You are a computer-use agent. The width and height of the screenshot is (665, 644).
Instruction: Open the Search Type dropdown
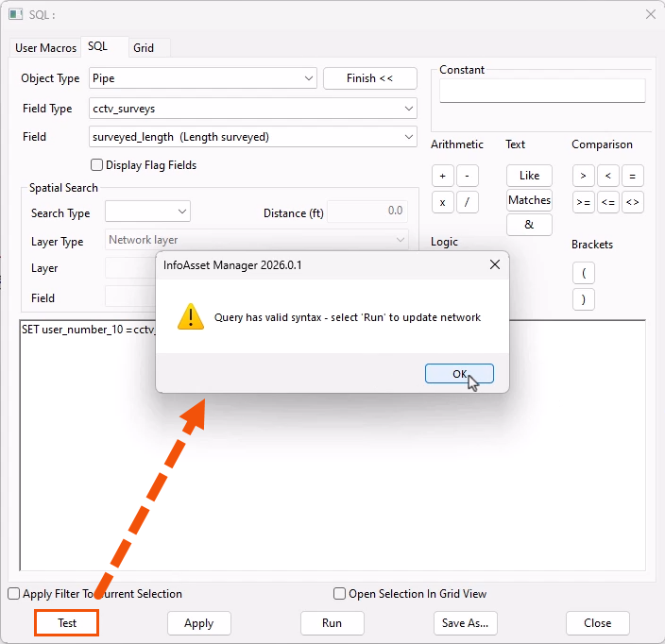coord(147,212)
